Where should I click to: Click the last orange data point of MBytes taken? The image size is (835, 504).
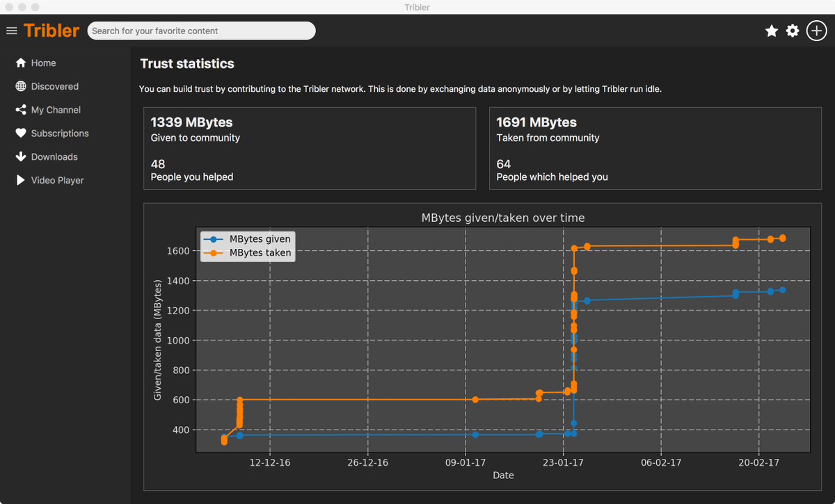click(x=783, y=238)
